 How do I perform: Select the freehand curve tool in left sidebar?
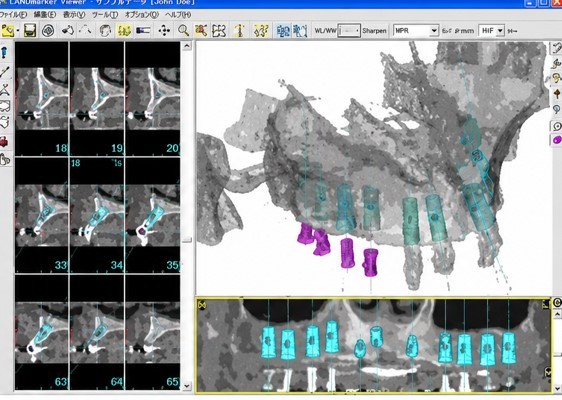[x=5, y=122]
